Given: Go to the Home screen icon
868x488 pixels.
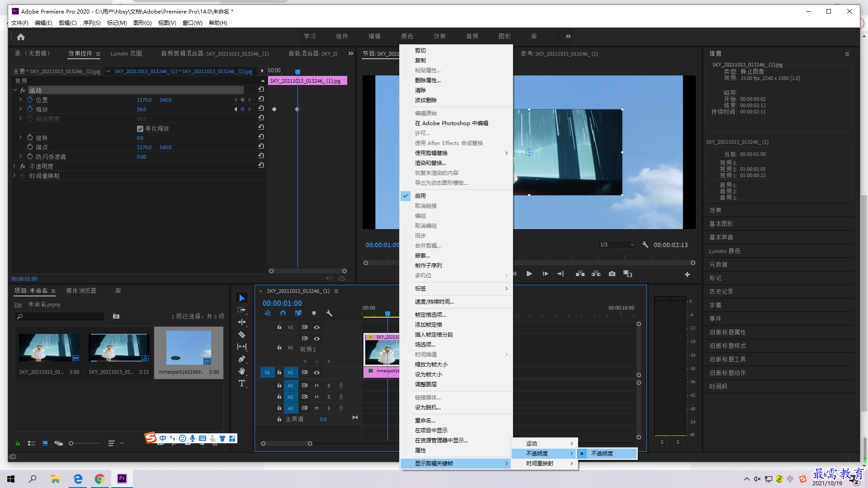Looking at the screenshot, I should [21, 37].
